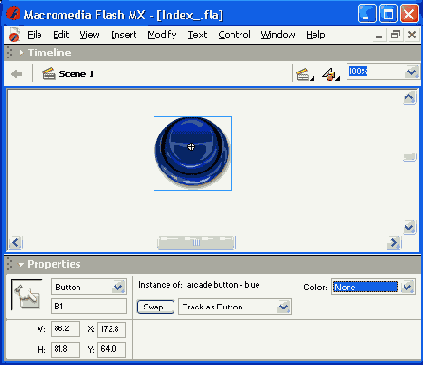Click the Timeline panel title
This screenshot has height=365, width=423.
pyautogui.click(x=49, y=53)
